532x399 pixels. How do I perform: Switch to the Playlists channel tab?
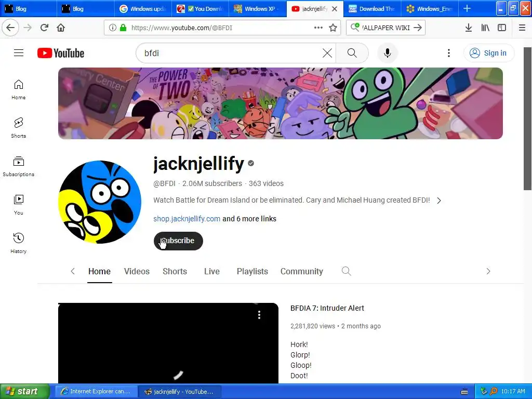pyautogui.click(x=252, y=271)
